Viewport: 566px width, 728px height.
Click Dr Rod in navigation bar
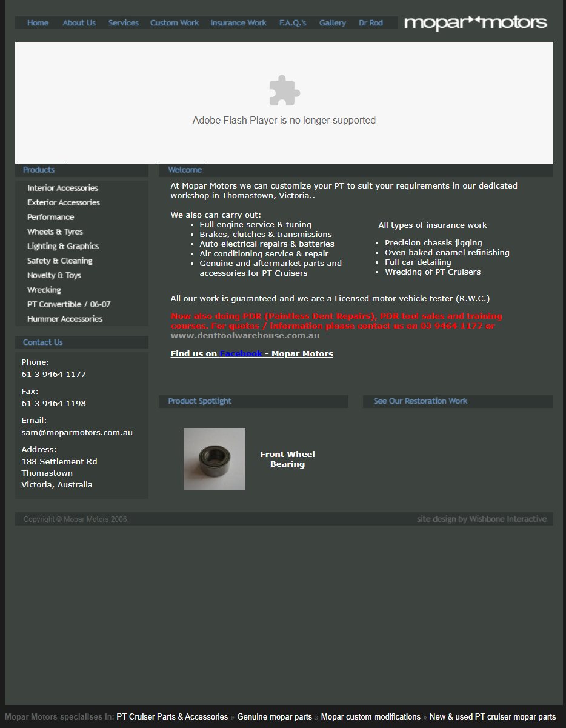[x=371, y=23]
